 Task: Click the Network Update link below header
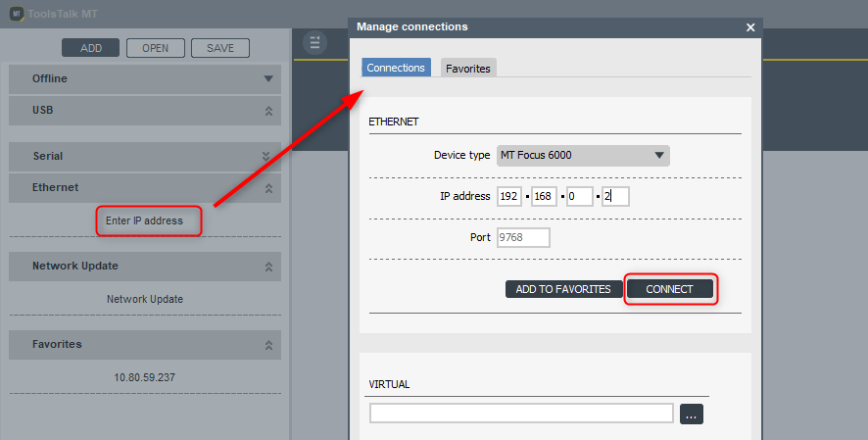tap(145, 300)
